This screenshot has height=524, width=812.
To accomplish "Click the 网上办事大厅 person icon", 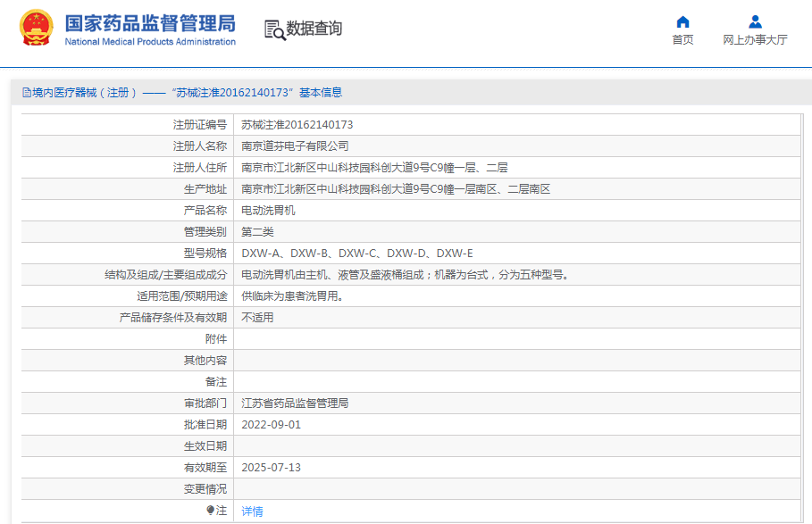I will 755,21.
